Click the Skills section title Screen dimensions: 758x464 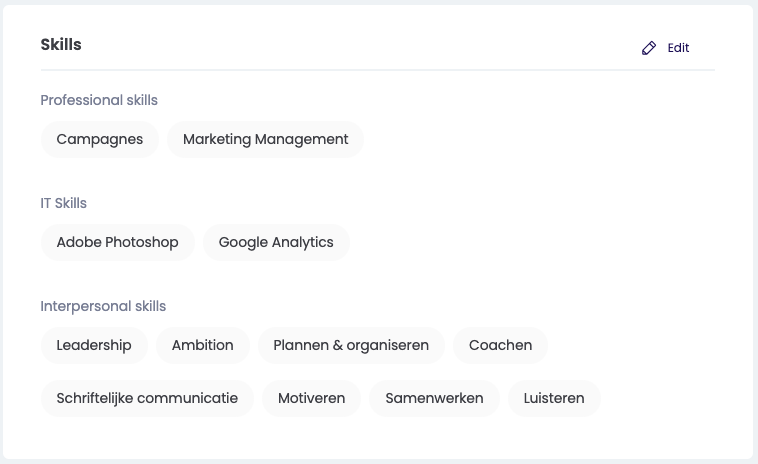(61, 45)
